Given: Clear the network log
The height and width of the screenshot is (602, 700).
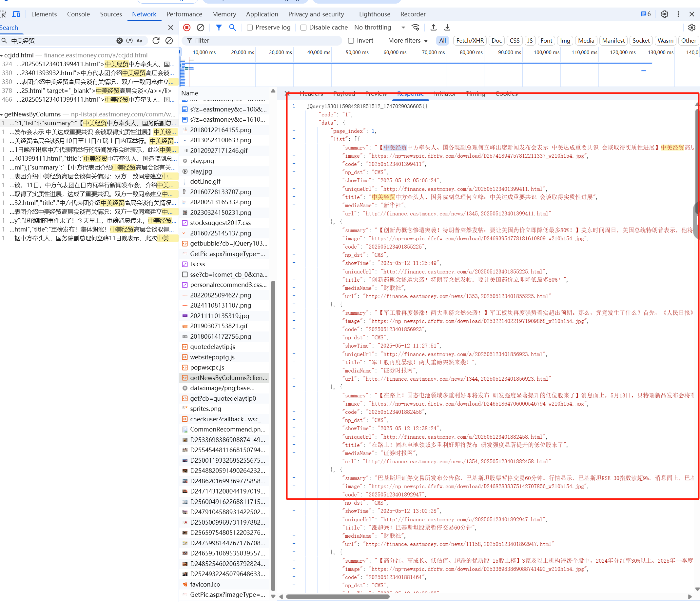Looking at the screenshot, I should (201, 28).
